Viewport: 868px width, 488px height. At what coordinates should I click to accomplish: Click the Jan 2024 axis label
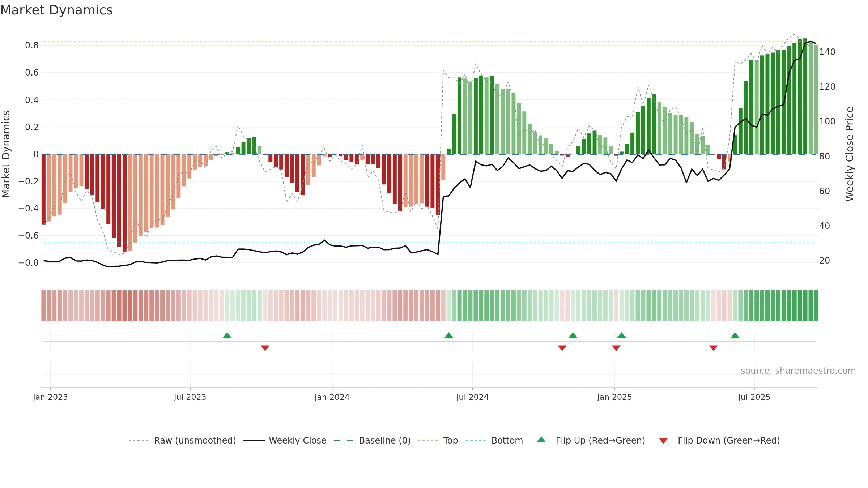[x=332, y=397]
